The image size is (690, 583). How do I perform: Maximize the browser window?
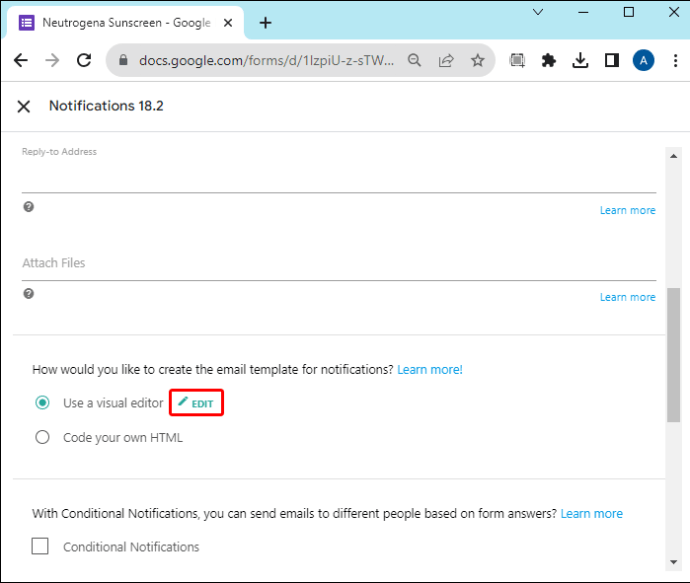point(629,12)
